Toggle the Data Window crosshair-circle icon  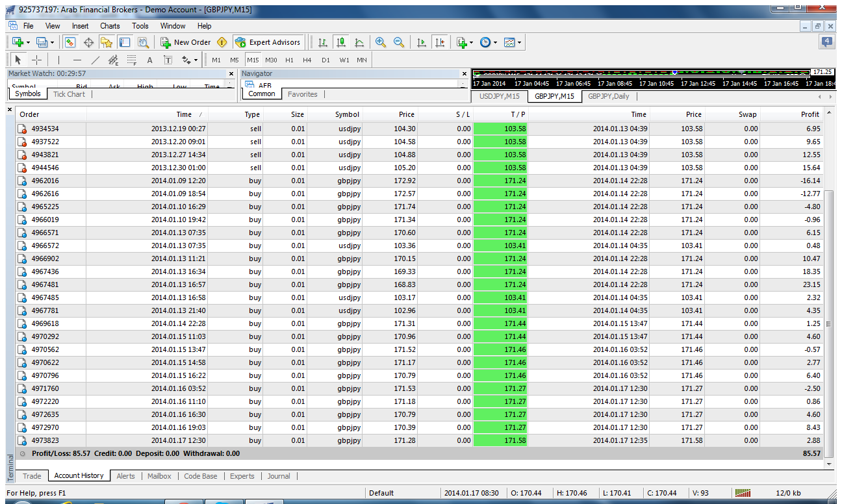click(x=88, y=42)
